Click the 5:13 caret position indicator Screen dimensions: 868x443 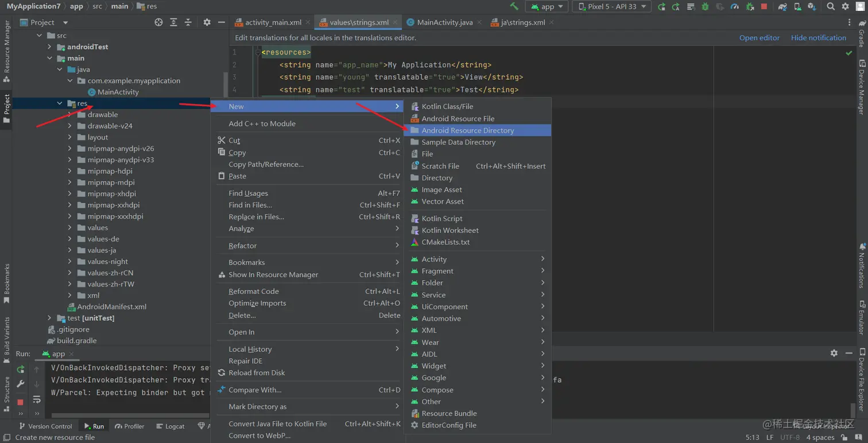[752, 437]
